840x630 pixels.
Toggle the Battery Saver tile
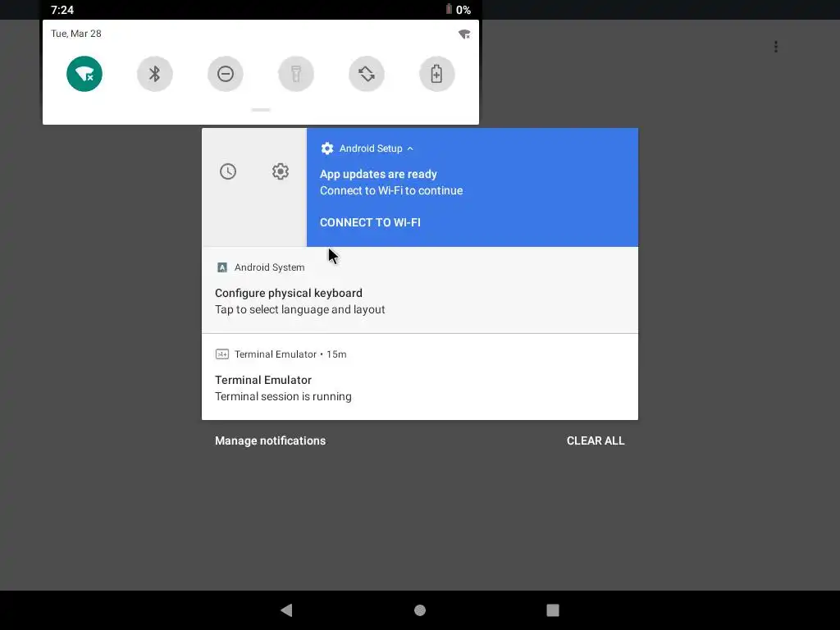[x=437, y=74]
